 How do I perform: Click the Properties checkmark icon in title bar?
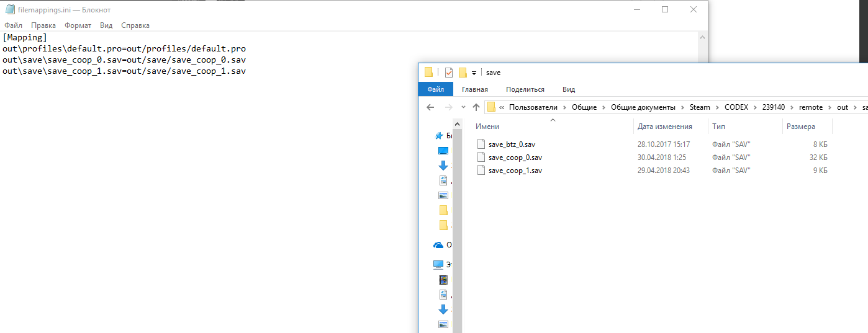pos(449,73)
